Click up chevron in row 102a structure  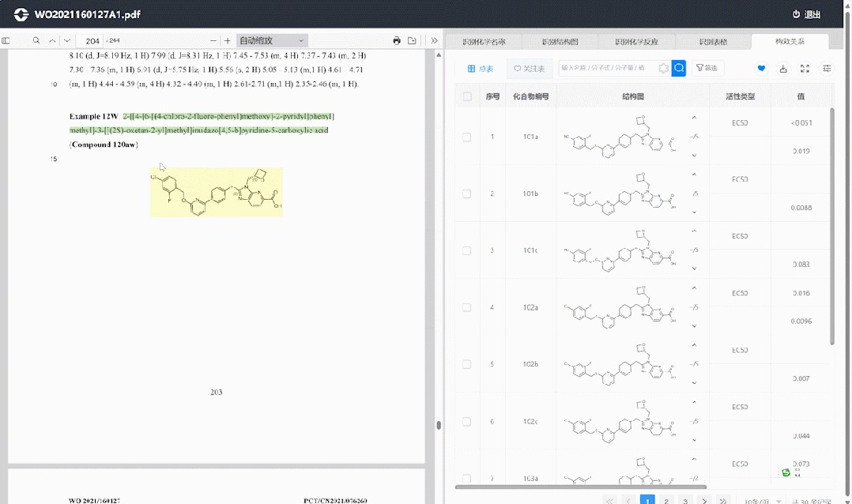click(694, 288)
